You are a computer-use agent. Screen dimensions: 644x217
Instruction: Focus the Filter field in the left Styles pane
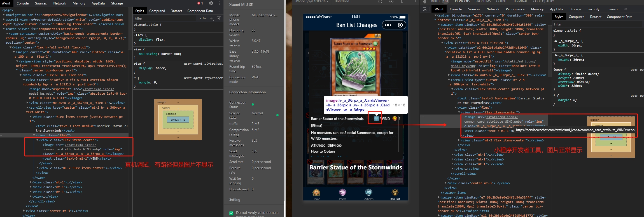[165, 18]
